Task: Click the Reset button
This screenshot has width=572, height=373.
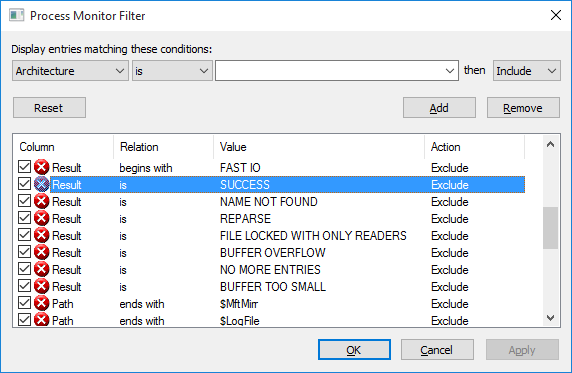Action: click(x=49, y=108)
